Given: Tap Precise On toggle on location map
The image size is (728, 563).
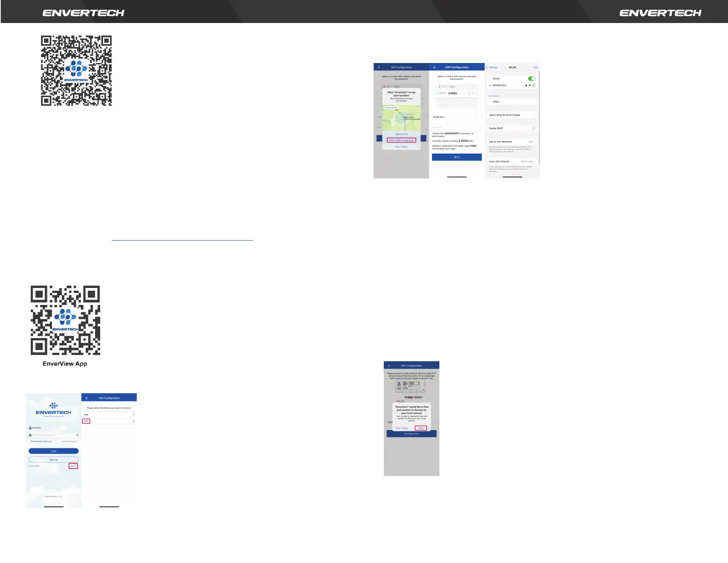Looking at the screenshot, I should coord(391,108).
